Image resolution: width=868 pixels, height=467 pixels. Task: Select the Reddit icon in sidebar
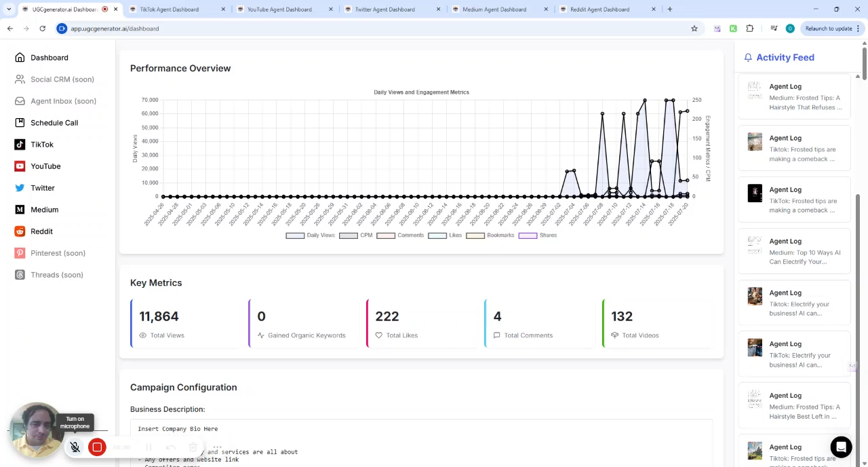click(20, 231)
